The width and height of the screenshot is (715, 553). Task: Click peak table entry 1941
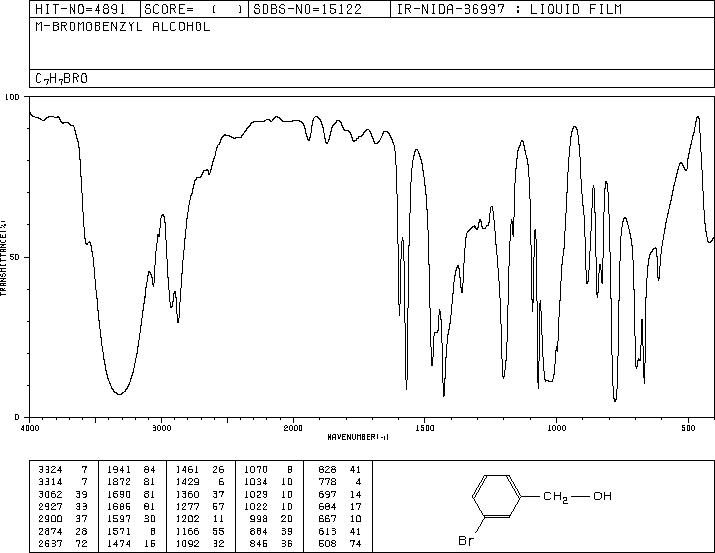tap(119, 469)
